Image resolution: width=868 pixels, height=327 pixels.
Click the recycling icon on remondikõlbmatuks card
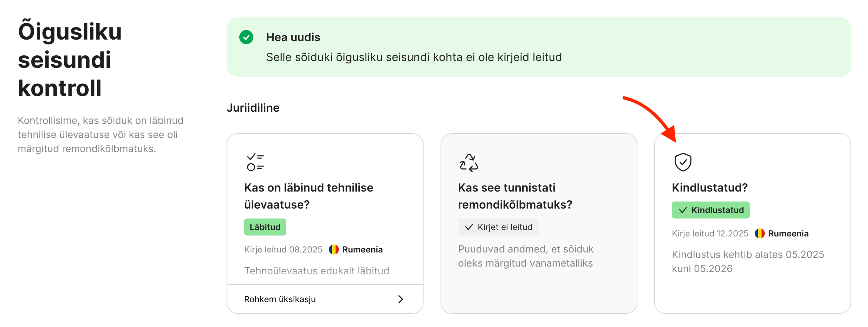[469, 163]
